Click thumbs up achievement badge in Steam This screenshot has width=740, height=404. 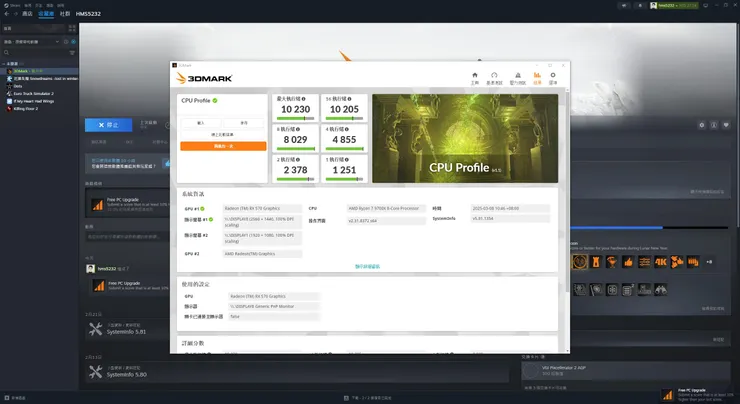tap(628, 262)
